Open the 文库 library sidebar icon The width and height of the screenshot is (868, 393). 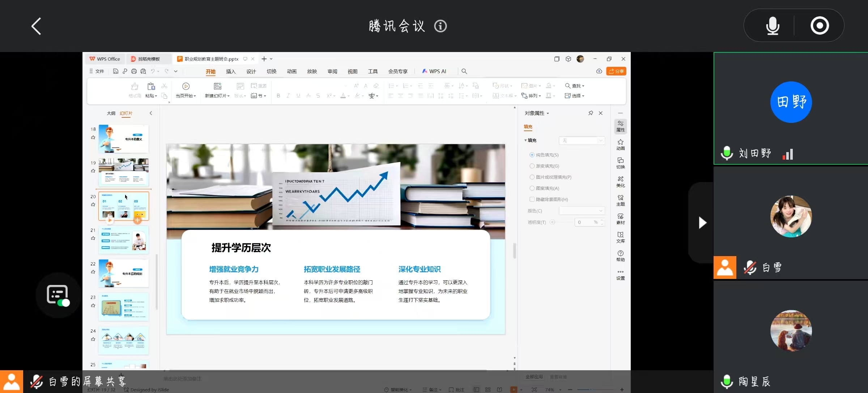click(x=621, y=238)
